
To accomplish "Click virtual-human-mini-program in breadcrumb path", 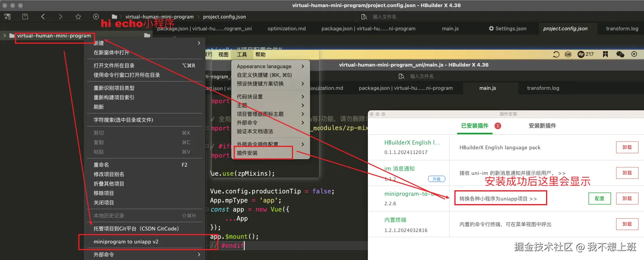I will pyautogui.click(x=159, y=17).
